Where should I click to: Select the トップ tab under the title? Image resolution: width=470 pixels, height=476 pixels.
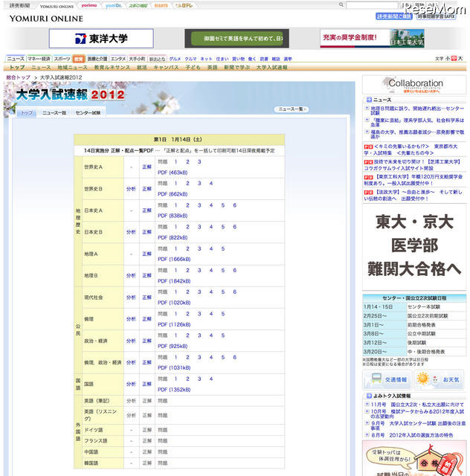pyautogui.click(x=27, y=113)
